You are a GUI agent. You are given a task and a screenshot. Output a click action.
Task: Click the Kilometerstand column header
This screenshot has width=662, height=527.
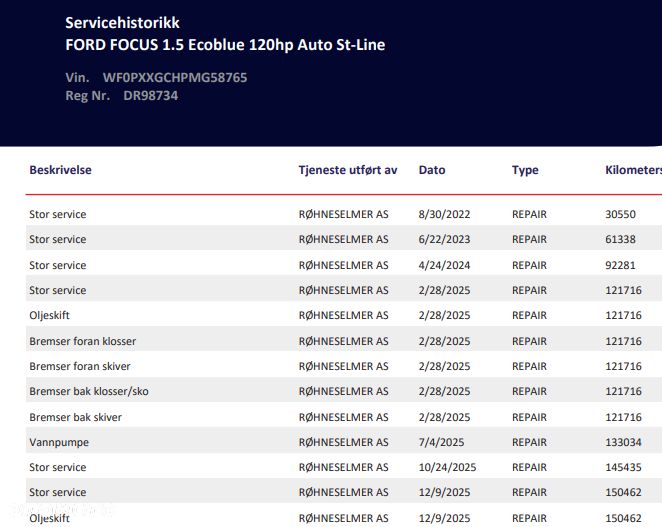tap(634, 170)
